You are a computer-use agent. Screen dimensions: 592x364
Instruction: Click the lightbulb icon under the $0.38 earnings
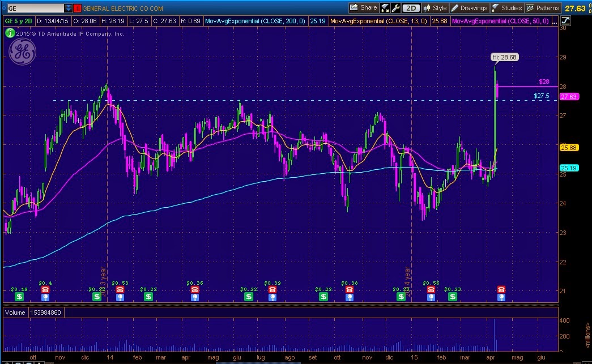click(x=350, y=297)
